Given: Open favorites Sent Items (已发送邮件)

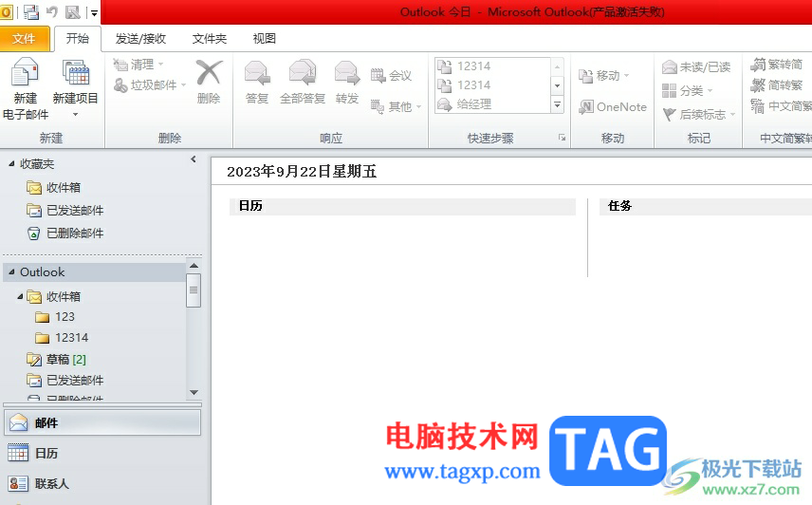Looking at the screenshot, I should 65,211.
